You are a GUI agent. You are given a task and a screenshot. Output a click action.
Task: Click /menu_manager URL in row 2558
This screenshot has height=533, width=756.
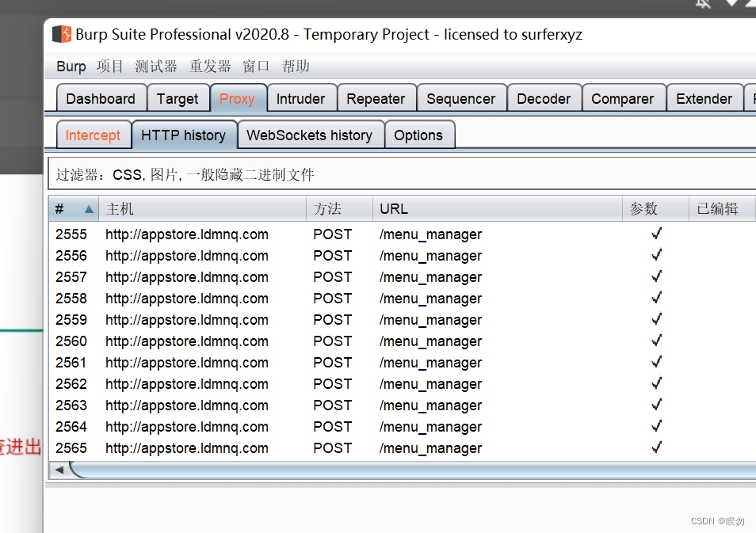tap(430, 299)
